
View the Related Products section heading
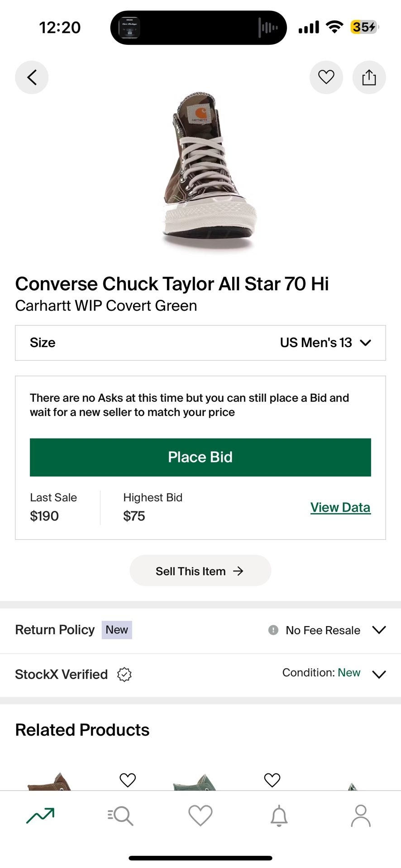pyautogui.click(x=82, y=729)
